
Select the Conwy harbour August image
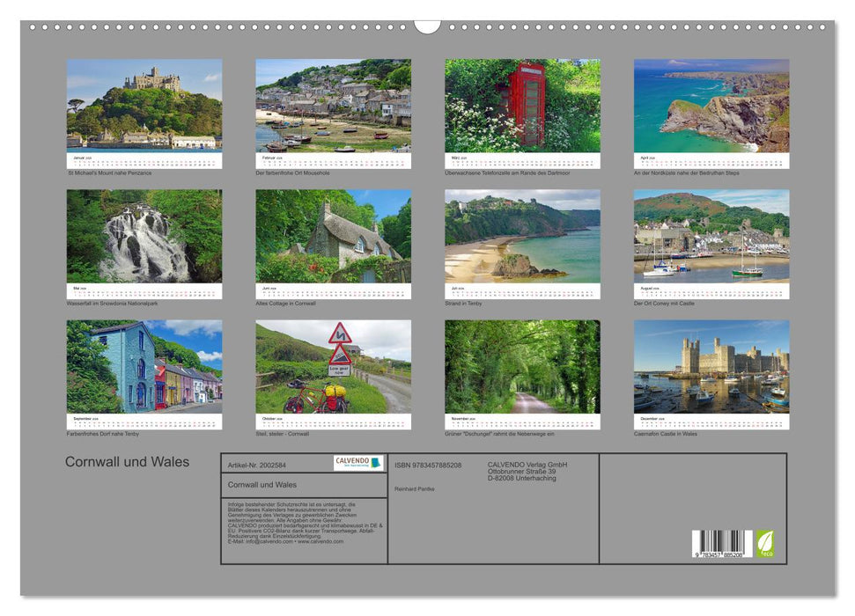[x=711, y=238]
